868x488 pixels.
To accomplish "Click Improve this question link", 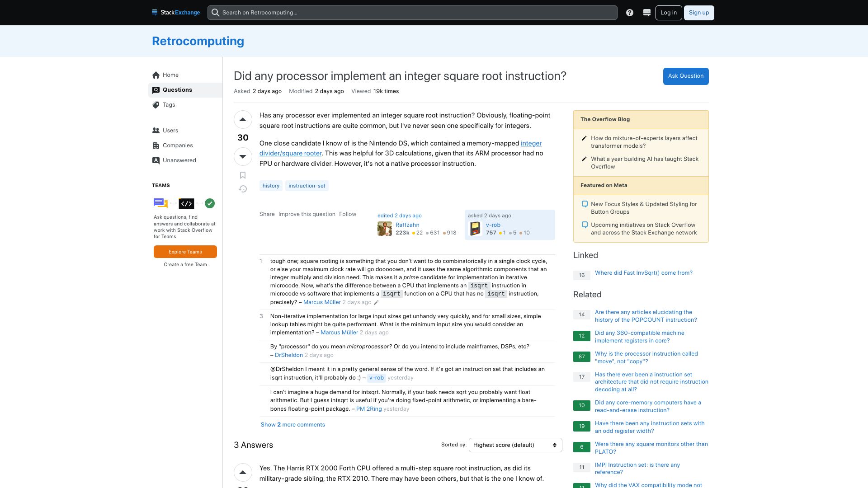I will [307, 214].
